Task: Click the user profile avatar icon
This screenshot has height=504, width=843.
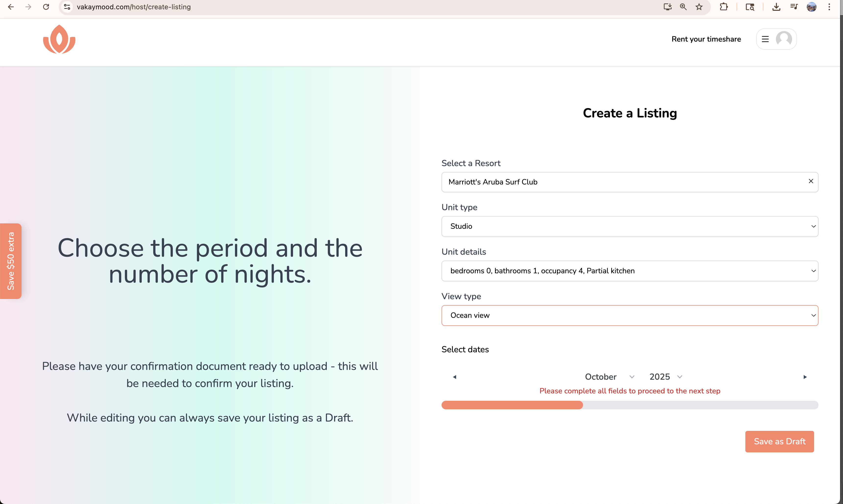Action: point(784,39)
